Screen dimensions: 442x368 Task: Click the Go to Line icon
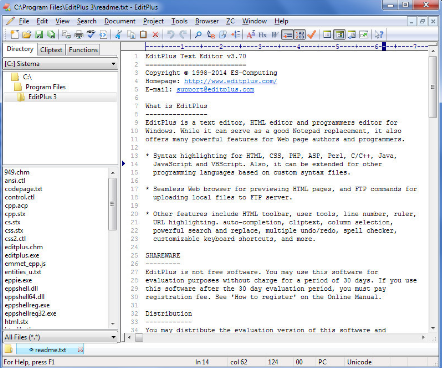(236, 34)
